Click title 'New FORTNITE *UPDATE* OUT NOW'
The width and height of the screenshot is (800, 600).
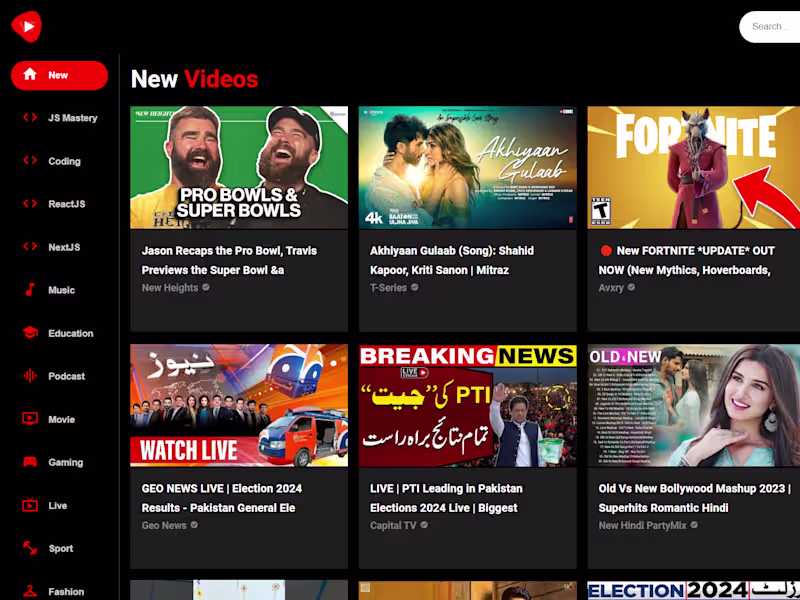[x=687, y=260]
